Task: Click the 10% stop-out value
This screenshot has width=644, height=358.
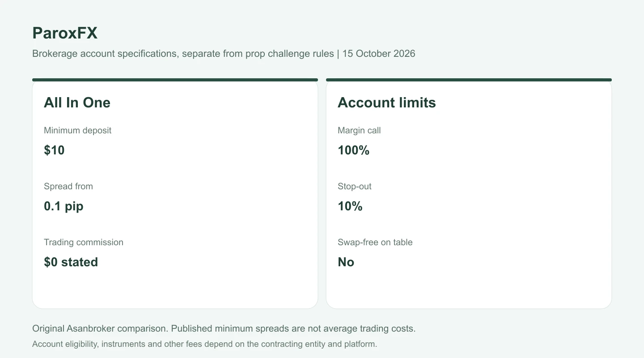Action: click(x=350, y=206)
